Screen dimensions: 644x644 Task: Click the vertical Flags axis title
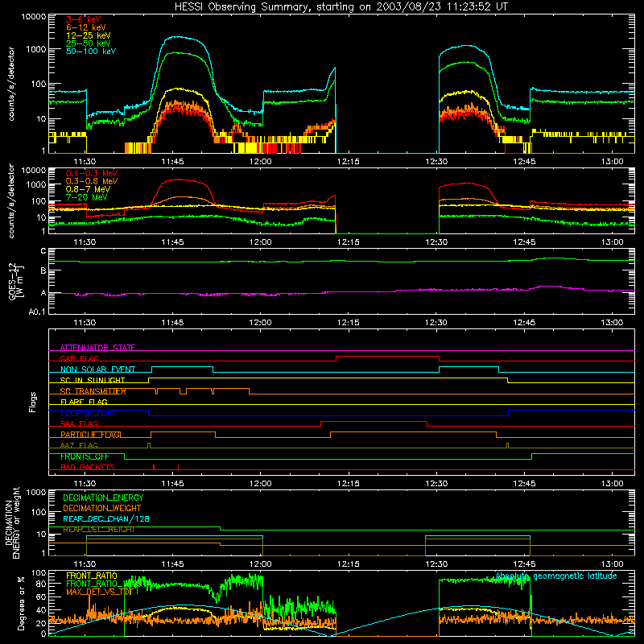click(x=32, y=402)
